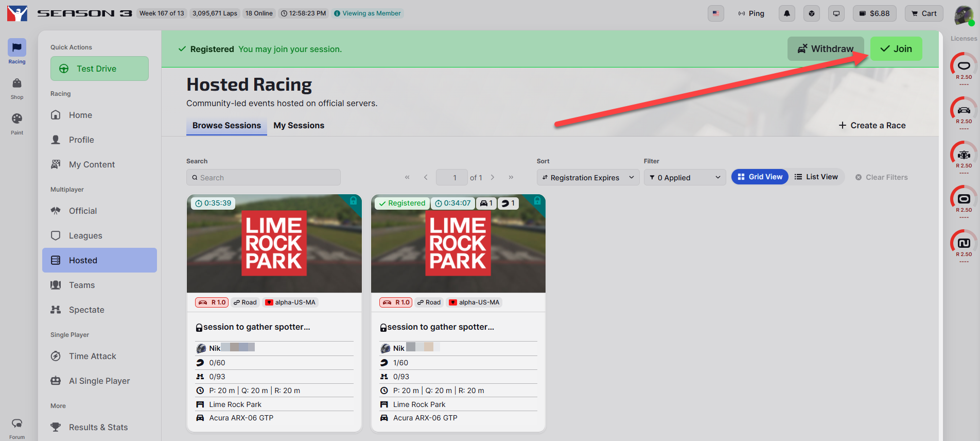Click the drivers count badge on registered card
The width and height of the screenshot is (980, 441).
[x=486, y=203]
